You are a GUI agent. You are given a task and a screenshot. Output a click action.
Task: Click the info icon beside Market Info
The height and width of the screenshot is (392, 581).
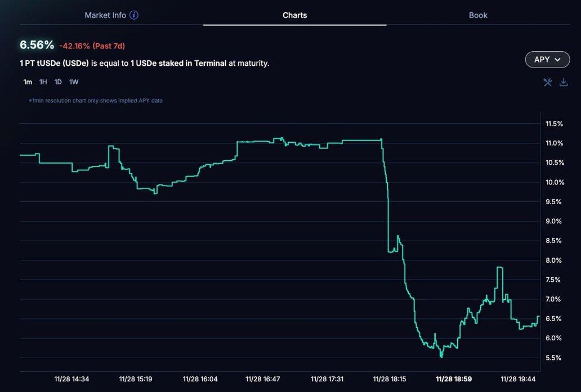(x=134, y=15)
